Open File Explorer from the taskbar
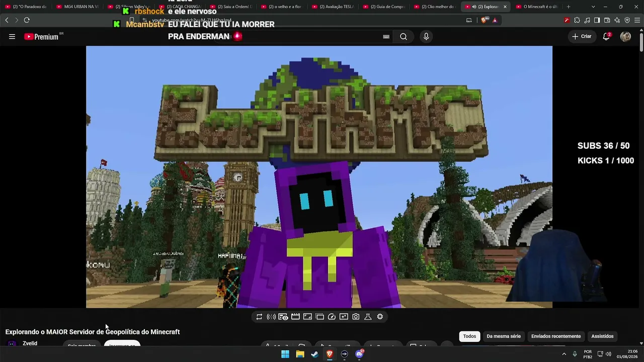Screen dimensions: 644x362 pyautogui.click(x=300, y=354)
